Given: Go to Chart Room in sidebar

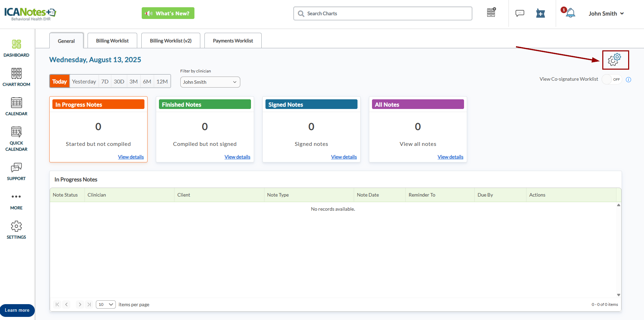Looking at the screenshot, I should (16, 77).
